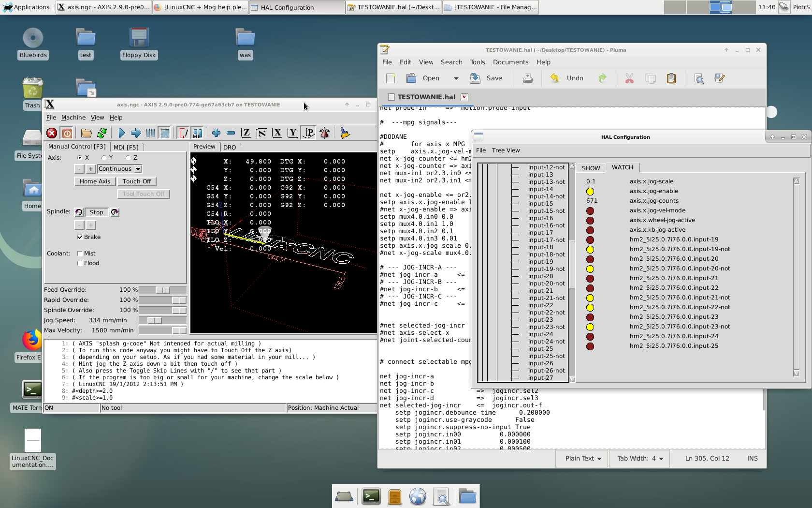Switch to Z view in AXIS
Image resolution: width=812 pixels, height=508 pixels.
[246, 133]
